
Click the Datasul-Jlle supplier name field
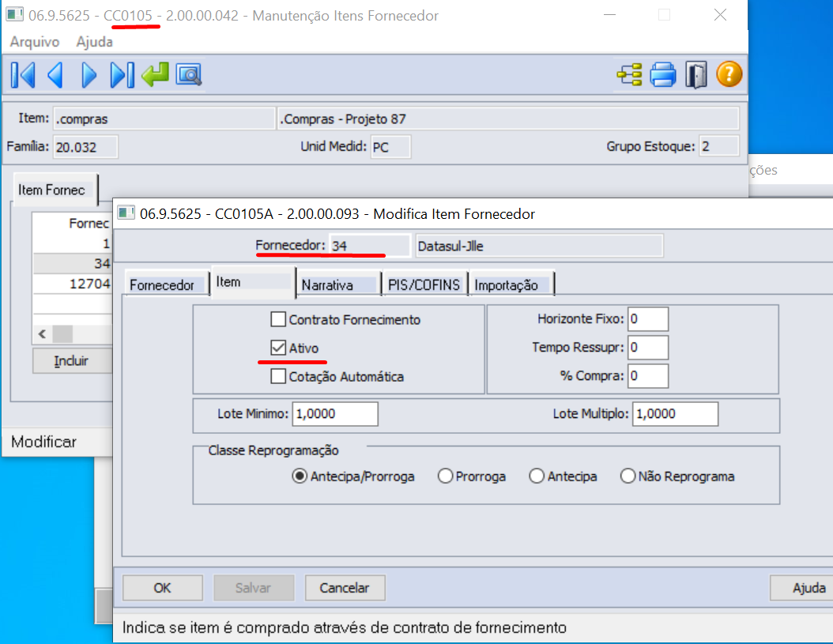click(539, 246)
